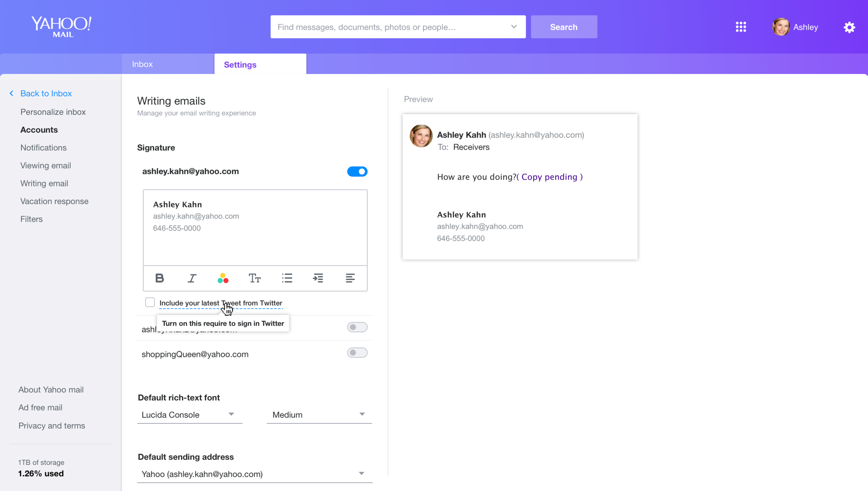The image size is (868, 491).
Task: Click the Search button
Action: [x=564, y=27]
